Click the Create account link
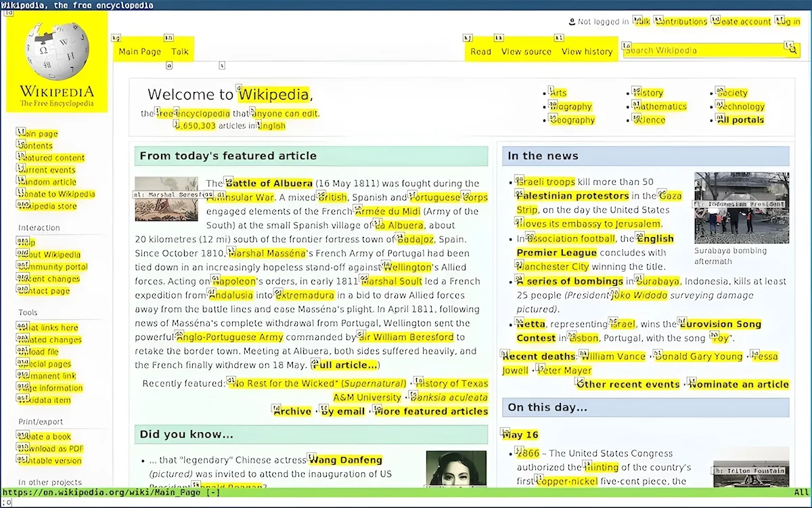812x508 pixels. [742, 22]
